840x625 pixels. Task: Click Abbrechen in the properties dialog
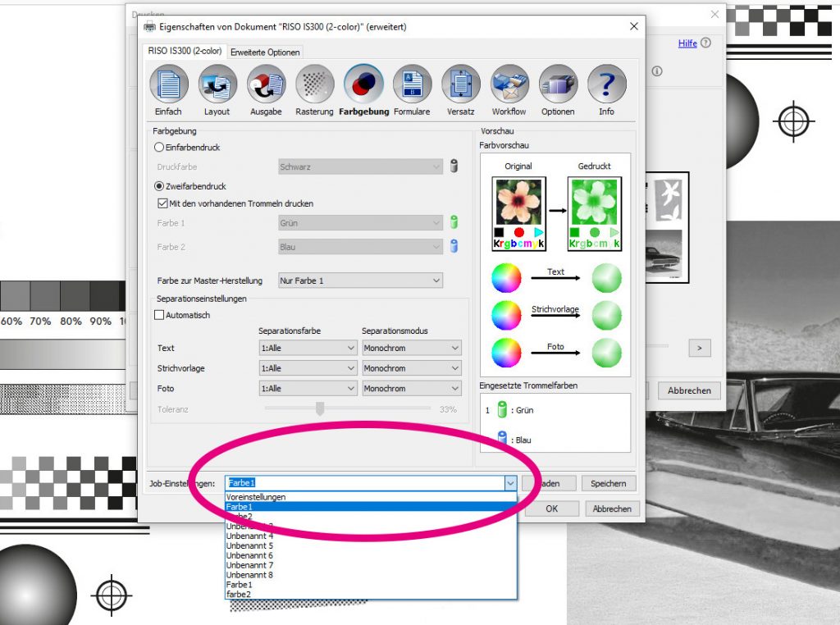(612, 509)
